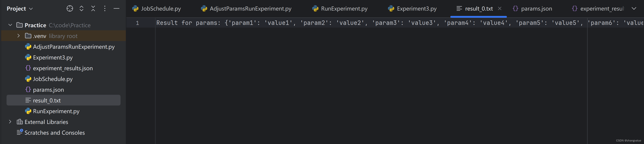Click Python icon on JobSchedule.py tab
This screenshot has width=644, height=144.
[x=135, y=8]
